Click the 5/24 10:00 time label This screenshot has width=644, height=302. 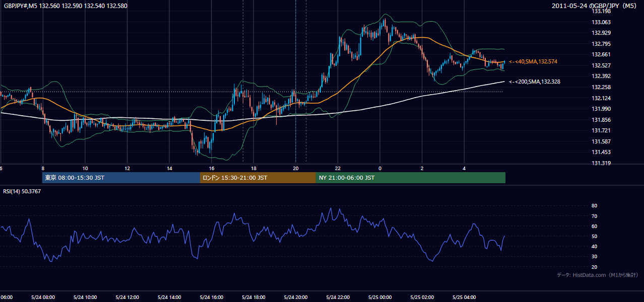click(84, 297)
